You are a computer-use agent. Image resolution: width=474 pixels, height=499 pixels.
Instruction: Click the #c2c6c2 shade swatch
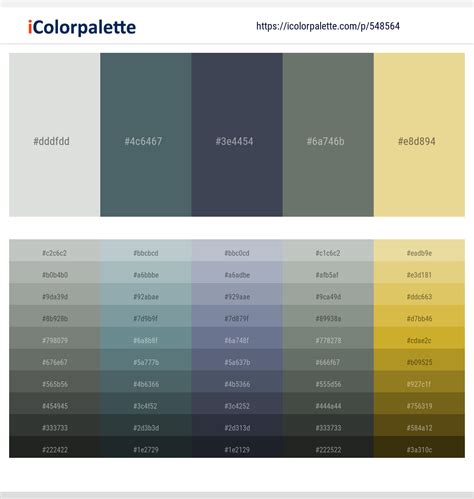point(55,251)
